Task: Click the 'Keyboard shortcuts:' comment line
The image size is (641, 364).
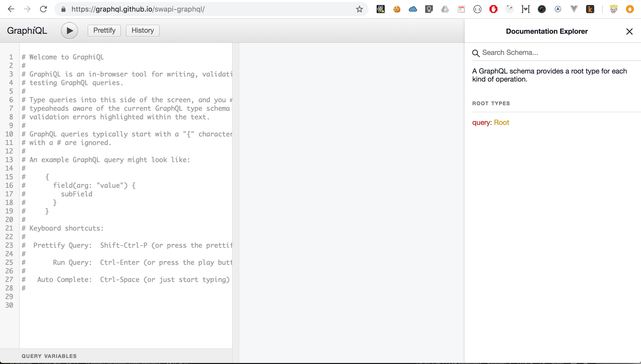Action: (63, 228)
